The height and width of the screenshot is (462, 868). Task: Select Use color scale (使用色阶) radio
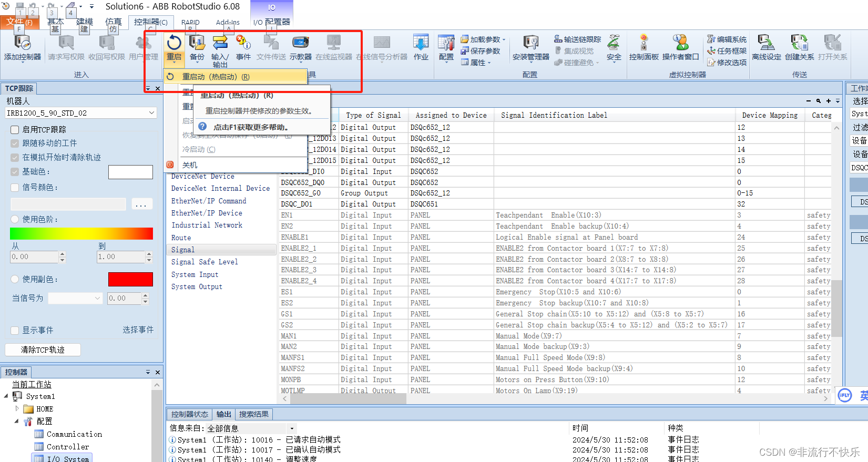[x=15, y=220]
